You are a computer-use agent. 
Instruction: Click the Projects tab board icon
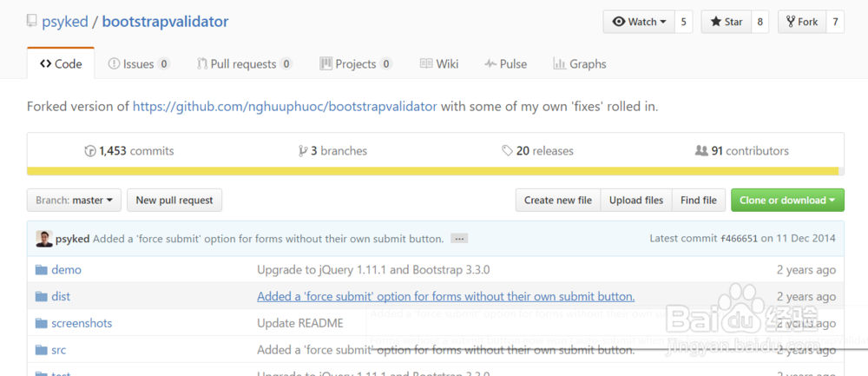326,63
